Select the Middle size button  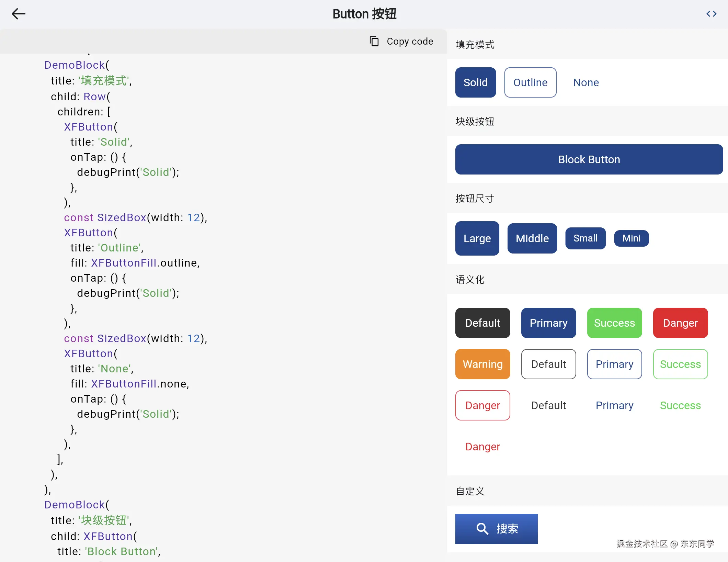point(532,238)
